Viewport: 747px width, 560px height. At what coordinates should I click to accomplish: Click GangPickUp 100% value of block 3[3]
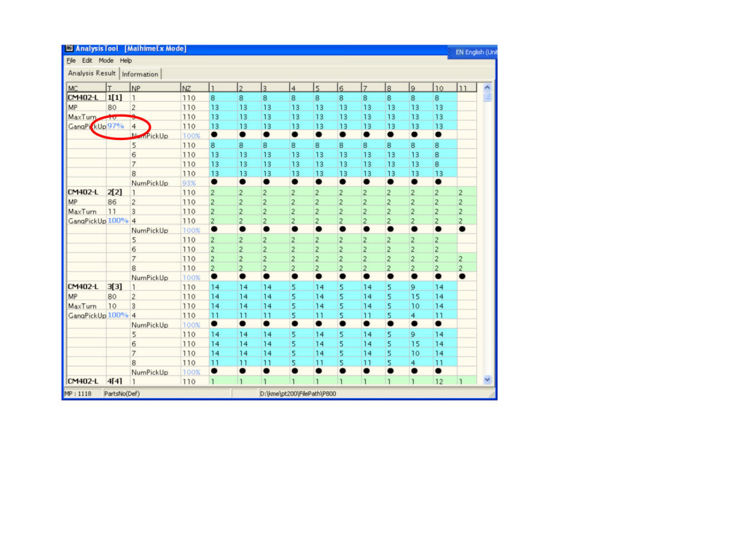pyautogui.click(x=118, y=315)
